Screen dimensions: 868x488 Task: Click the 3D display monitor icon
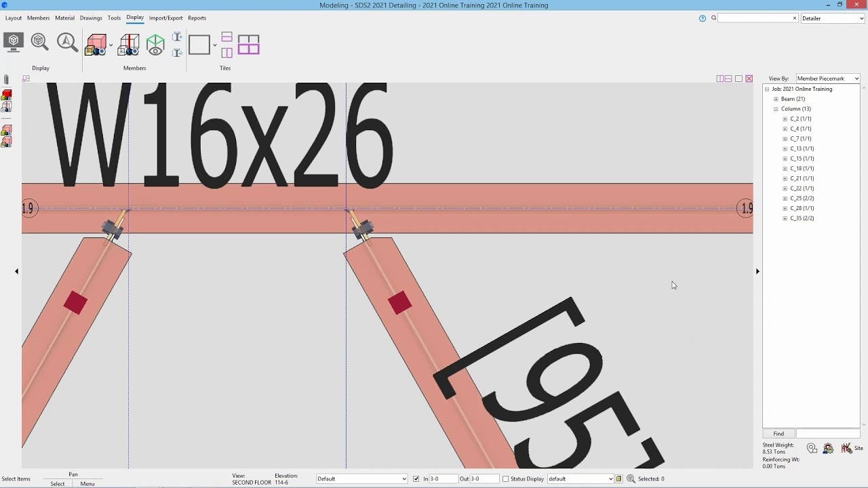pos(14,42)
